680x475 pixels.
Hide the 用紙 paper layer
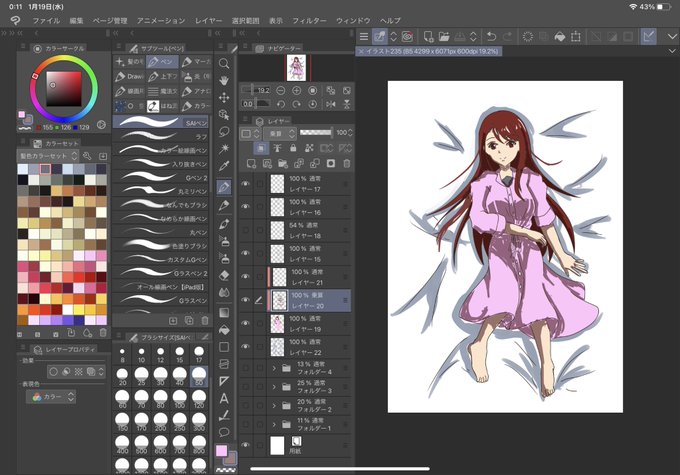pos(245,445)
